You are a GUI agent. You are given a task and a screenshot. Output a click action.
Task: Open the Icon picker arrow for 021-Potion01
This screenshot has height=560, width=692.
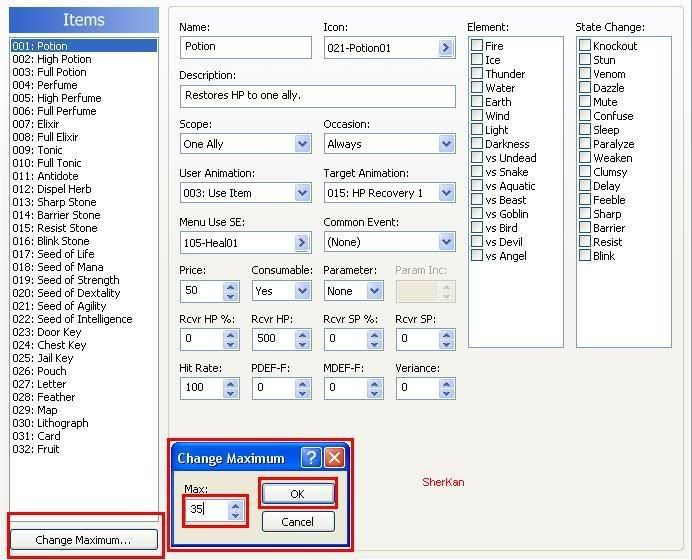[445, 48]
